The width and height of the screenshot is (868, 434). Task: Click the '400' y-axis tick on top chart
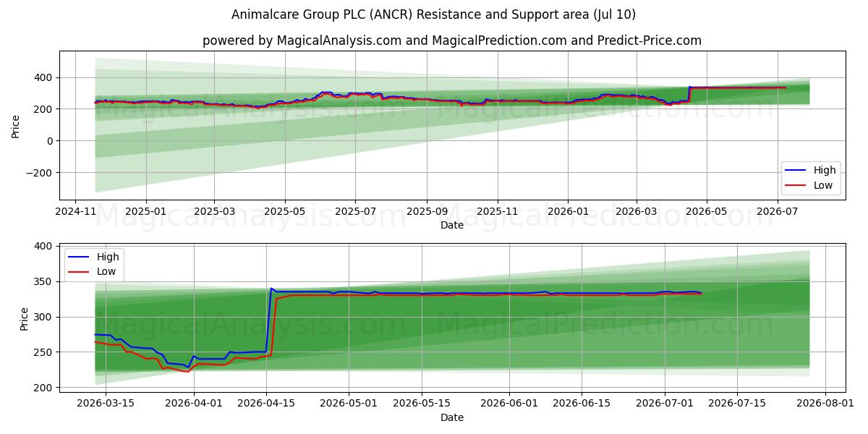tap(44, 77)
